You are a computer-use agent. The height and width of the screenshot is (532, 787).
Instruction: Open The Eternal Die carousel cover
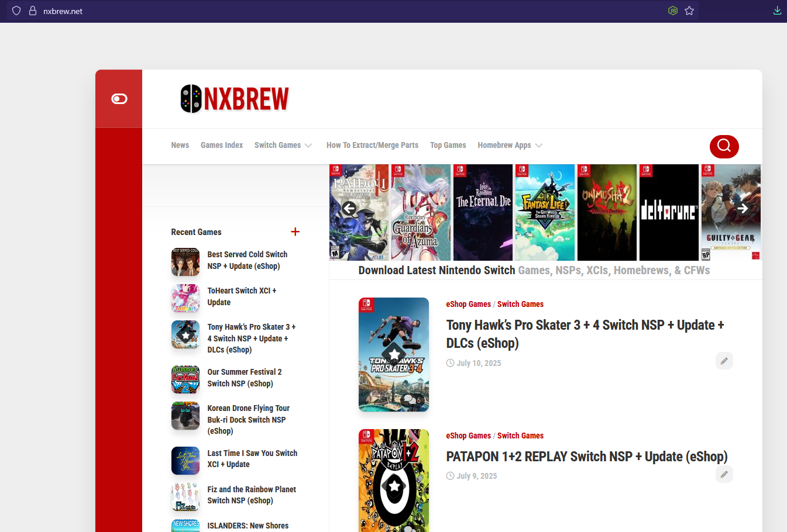(x=483, y=212)
